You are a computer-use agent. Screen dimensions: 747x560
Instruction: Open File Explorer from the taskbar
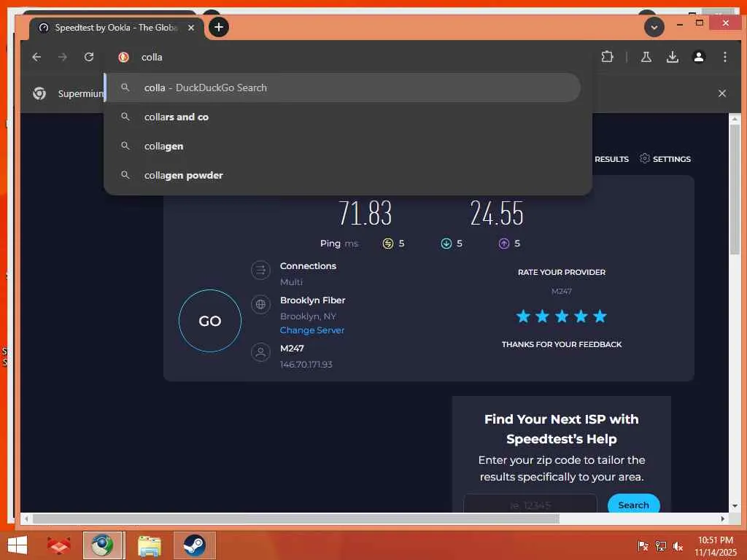click(149, 545)
